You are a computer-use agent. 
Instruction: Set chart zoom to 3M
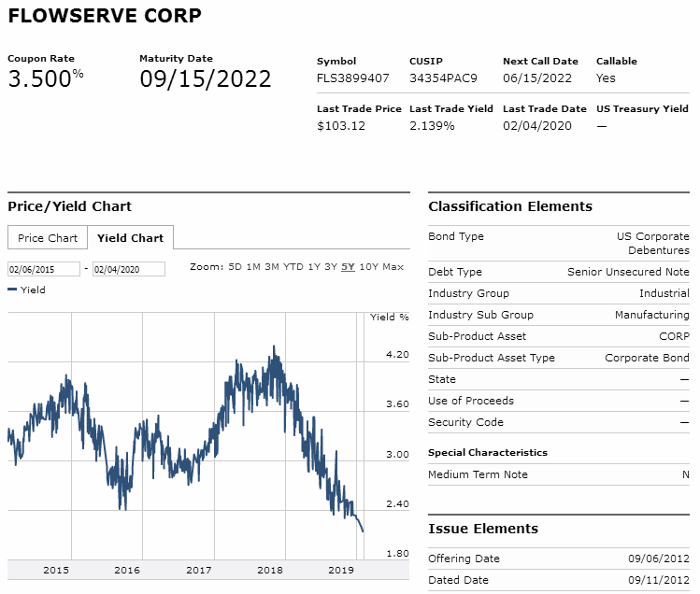pyautogui.click(x=271, y=267)
